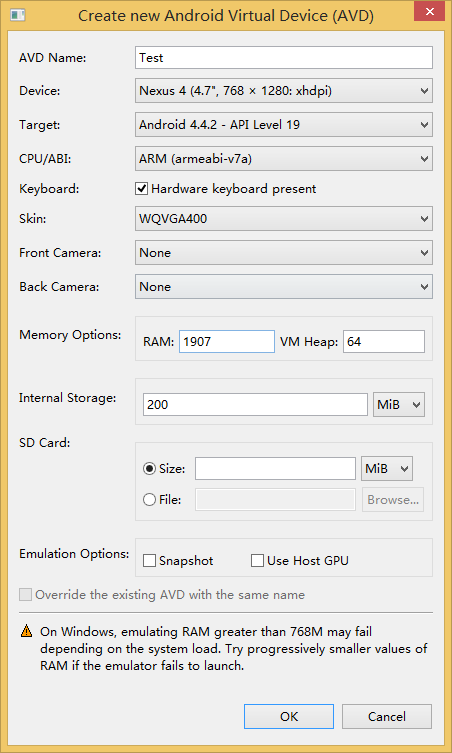Change SD Card size MiB unit dropdown
Screen dimensions: 452x753
pyautogui.click(x=387, y=469)
